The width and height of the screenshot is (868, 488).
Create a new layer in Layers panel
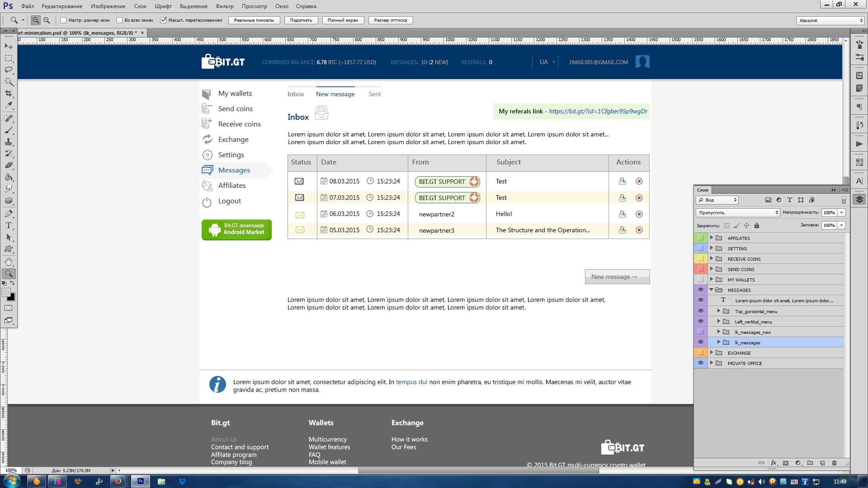(x=822, y=463)
